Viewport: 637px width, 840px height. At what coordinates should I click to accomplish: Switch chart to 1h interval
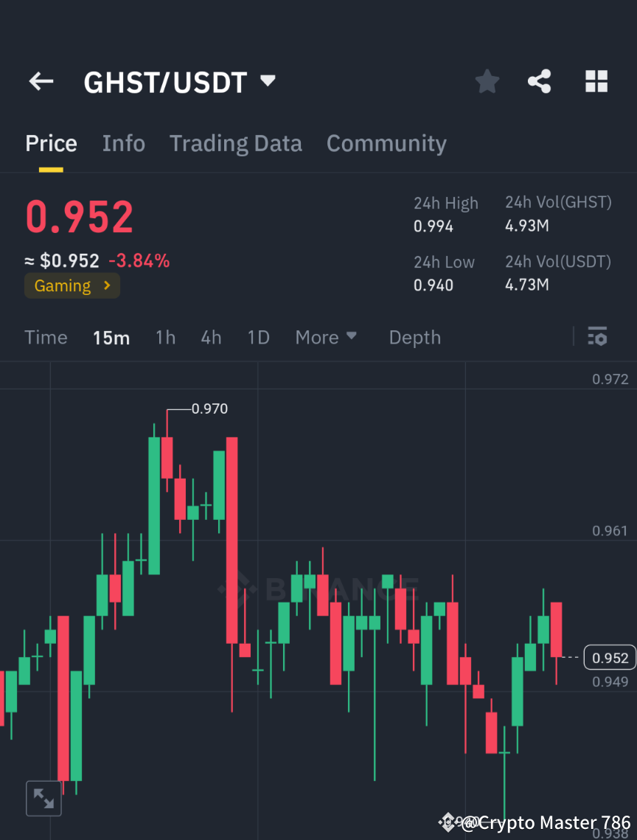pos(165,337)
